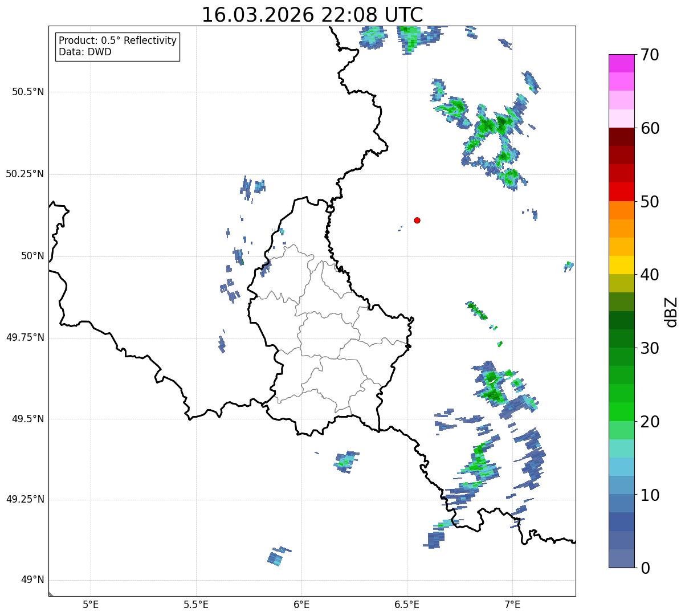Click the title text 16.03.2026 22:08 UTC
The height and width of the screenshot is (616, 685).
click(312, 15)
